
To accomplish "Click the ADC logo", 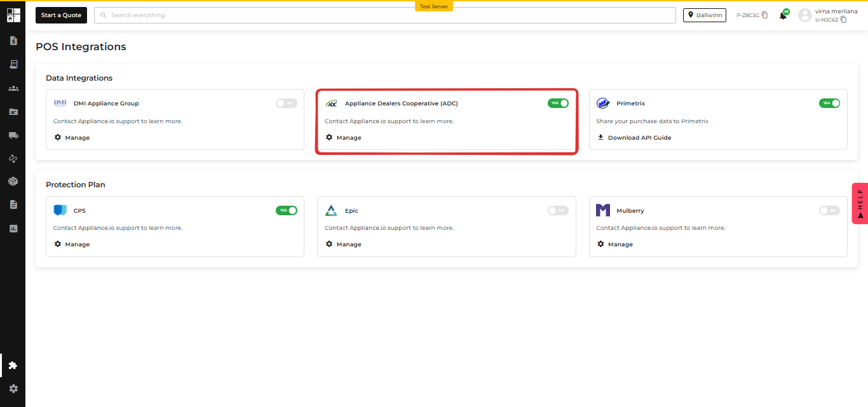I will [x=332, y=103].
